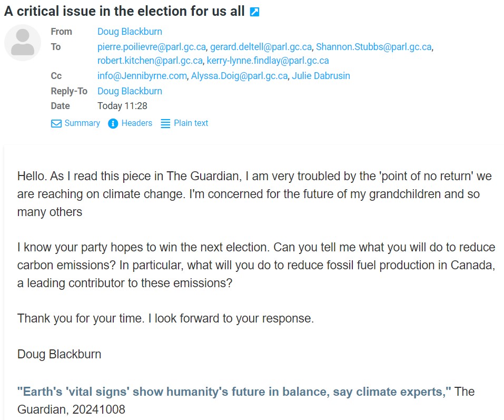Select recipient pierre.poilievre@parl.gc.ca
Image resolution: width=504 pixels, height=420 pixels.
(152, 47)
